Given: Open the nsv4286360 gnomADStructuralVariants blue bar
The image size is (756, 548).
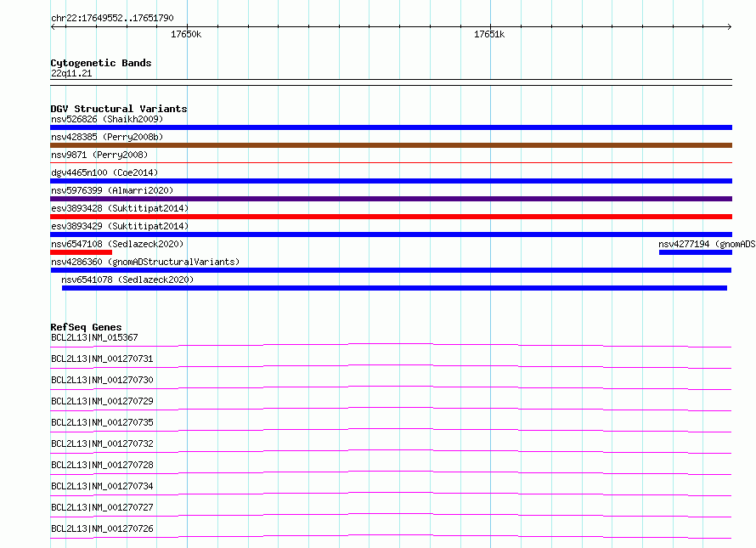Looking at the screenshot, I should (x=391, y=270).
